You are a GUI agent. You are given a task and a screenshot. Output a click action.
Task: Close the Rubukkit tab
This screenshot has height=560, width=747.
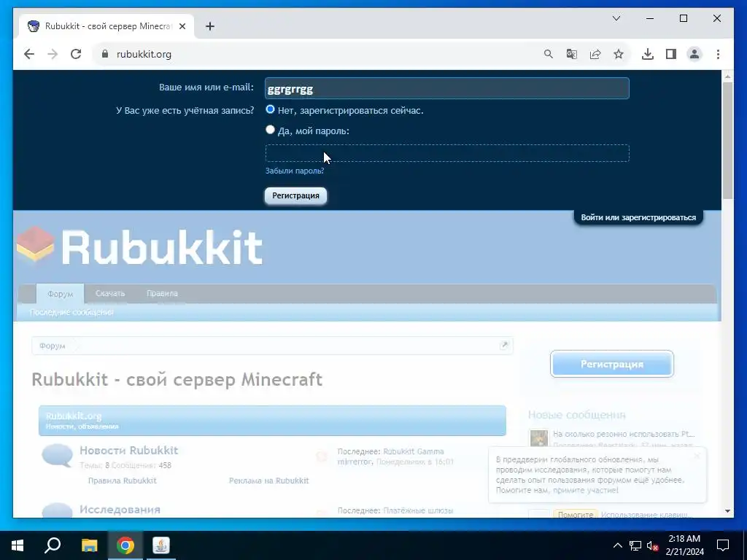[x=182, y=26]
